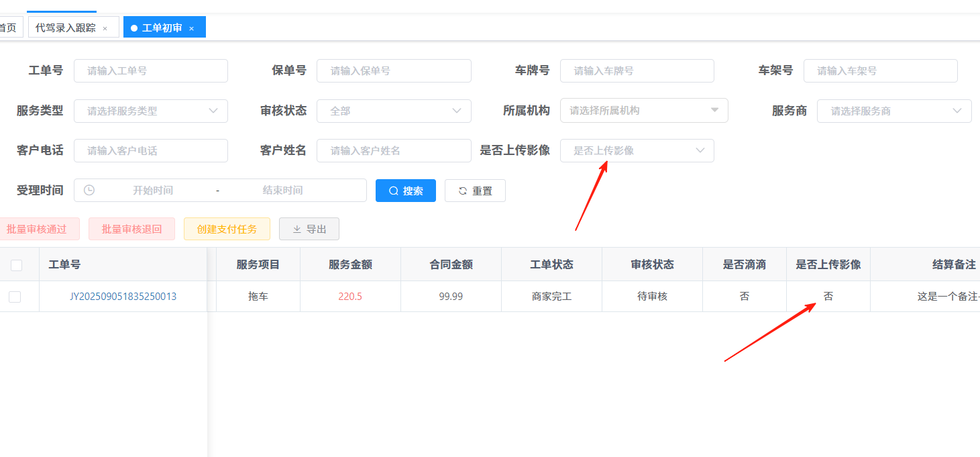The width and height of the screenshot is (980, 457).
Task: Click 批量审核通过 button
Action: click(x=37, y=229)
